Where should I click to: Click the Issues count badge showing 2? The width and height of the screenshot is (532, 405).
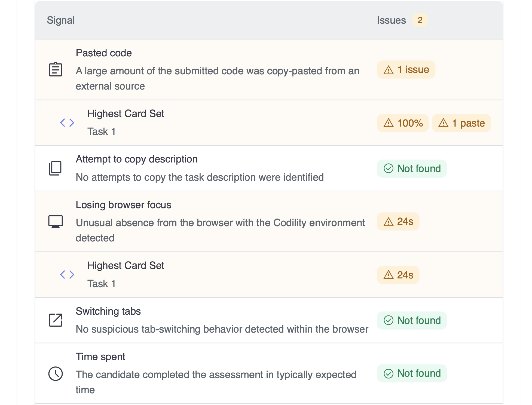pos(420,20)
